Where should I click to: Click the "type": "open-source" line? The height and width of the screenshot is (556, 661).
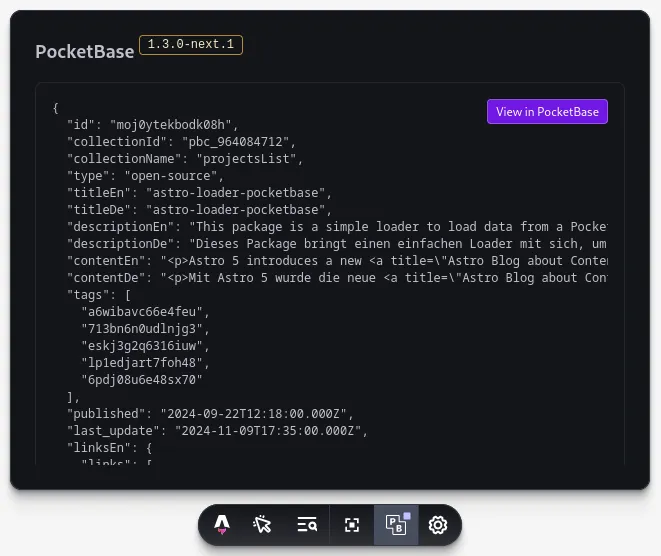[145, 176]
